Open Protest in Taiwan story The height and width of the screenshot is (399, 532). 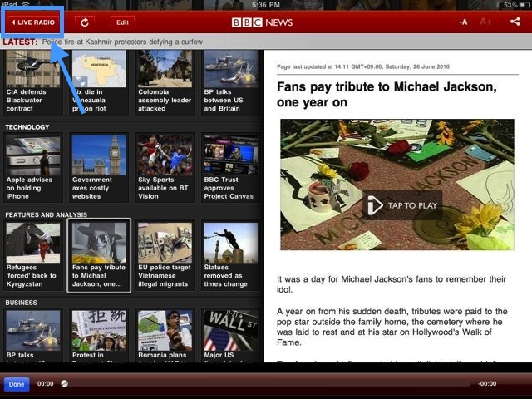pos(99,335)
